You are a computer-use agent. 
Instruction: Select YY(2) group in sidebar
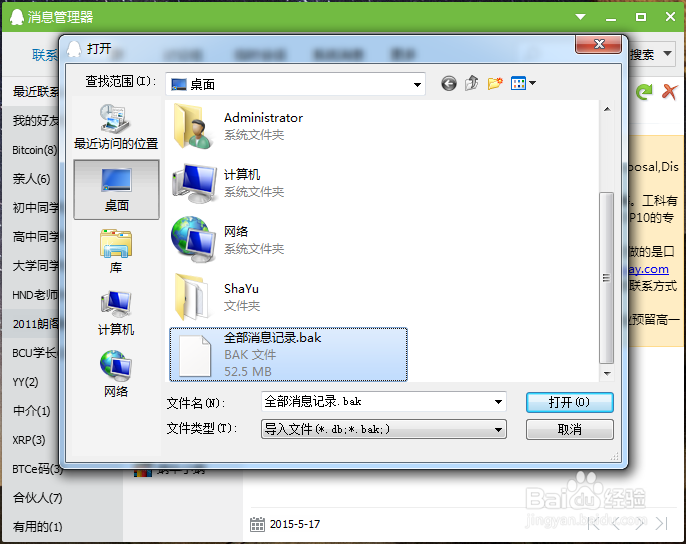tap(25, 382)
